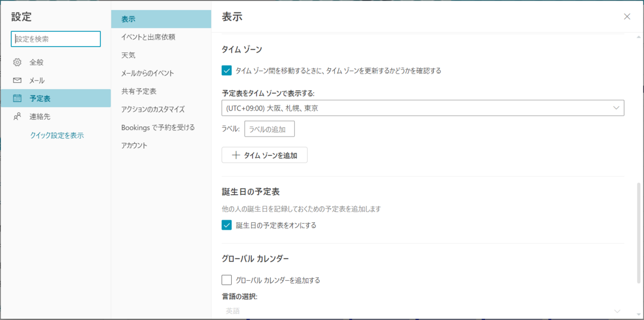644x320 pixels.
Task: Open the 天気 settings
Action: (161, 55)
